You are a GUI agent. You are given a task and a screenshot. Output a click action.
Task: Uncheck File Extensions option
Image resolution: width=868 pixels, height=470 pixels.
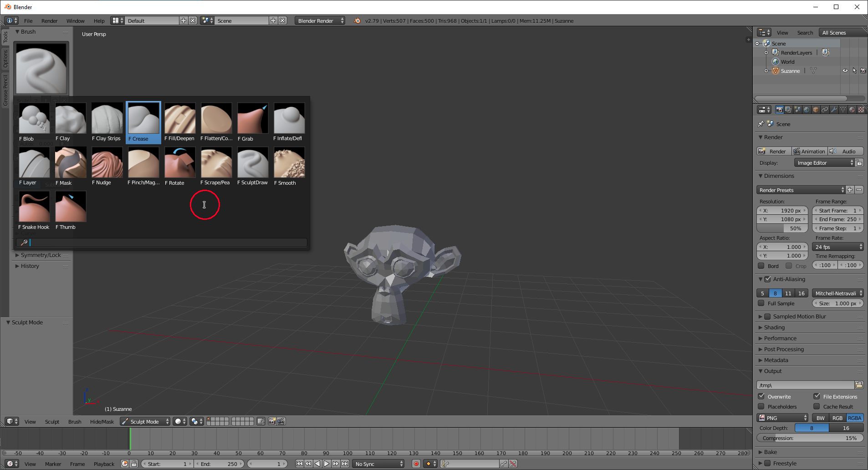(817, 396)
